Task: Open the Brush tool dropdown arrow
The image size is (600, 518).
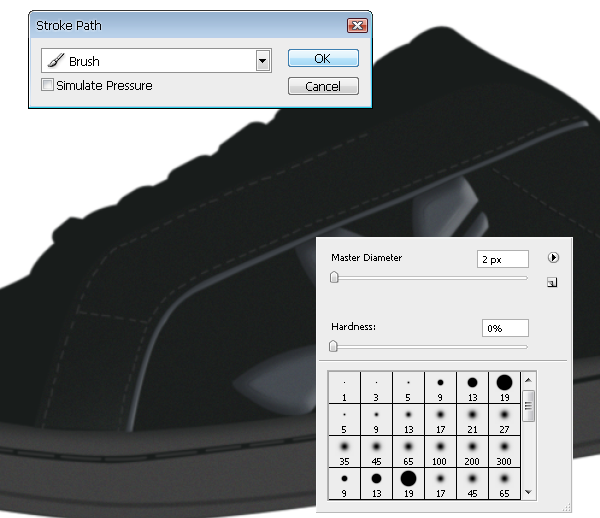Action: 262,60
